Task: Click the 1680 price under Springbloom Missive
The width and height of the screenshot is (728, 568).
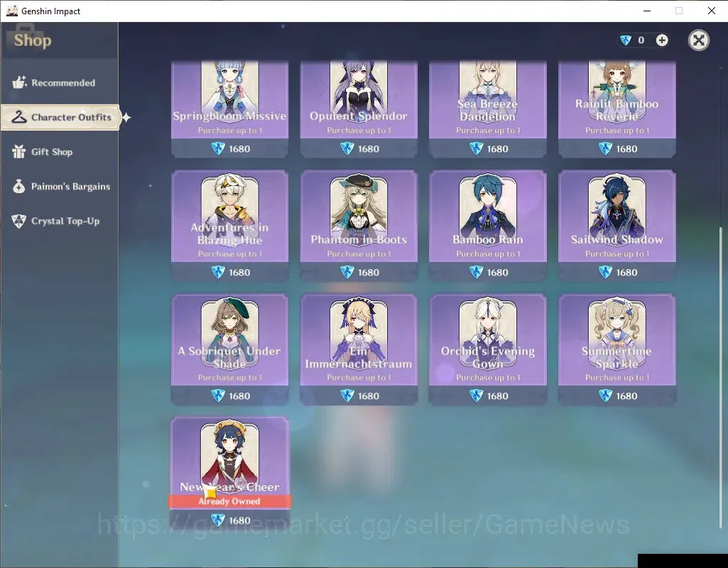Action: point(230,149)
